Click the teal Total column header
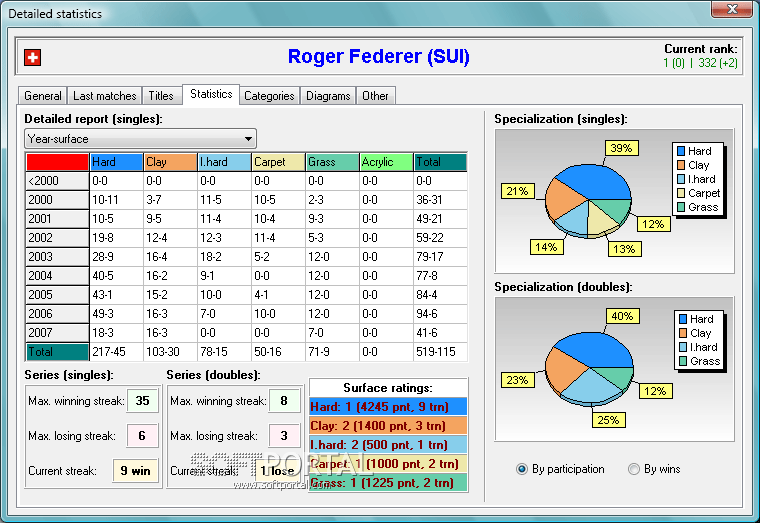Image resolution: width=760 pixels, height=523 pixels. (440, 162)
